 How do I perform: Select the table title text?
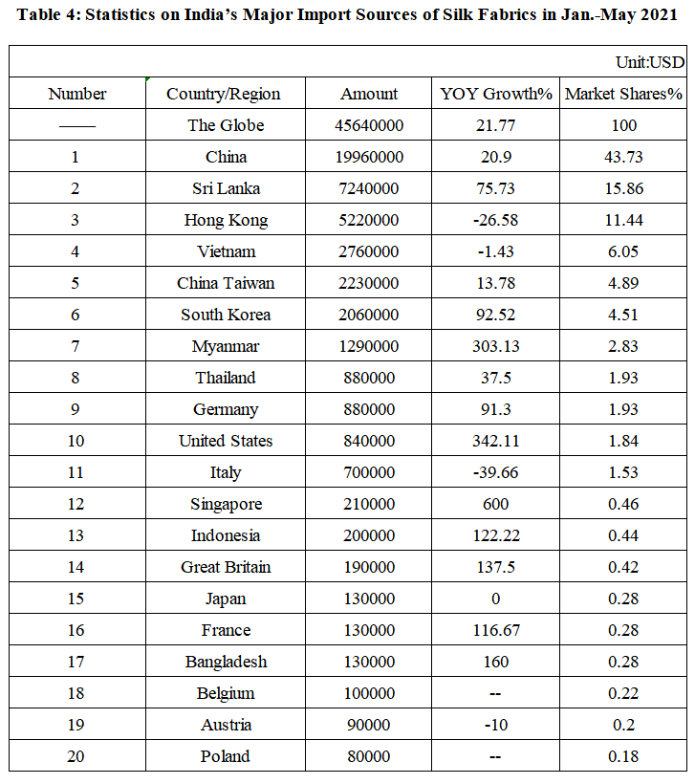click(348, 15)
